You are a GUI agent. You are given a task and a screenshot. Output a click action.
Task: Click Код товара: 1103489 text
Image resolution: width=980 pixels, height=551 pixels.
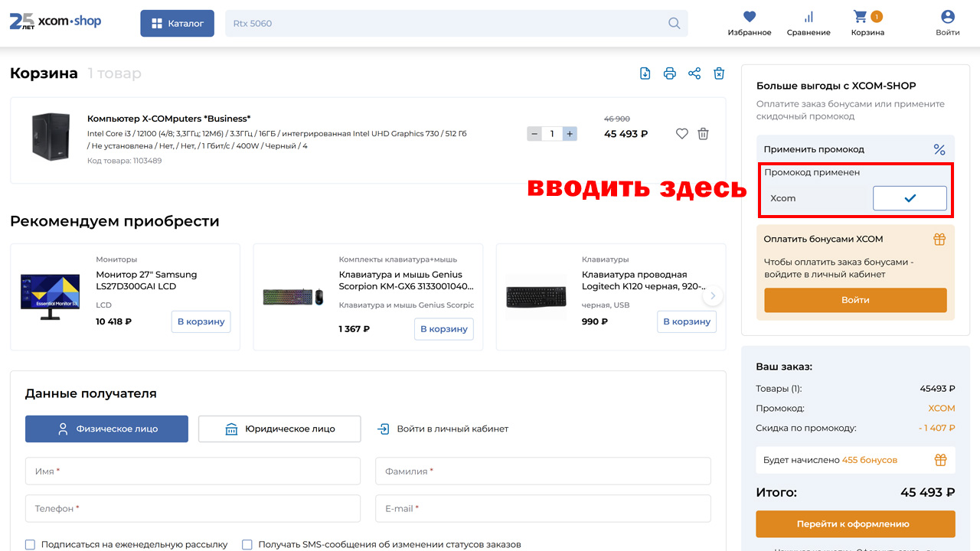124,161
